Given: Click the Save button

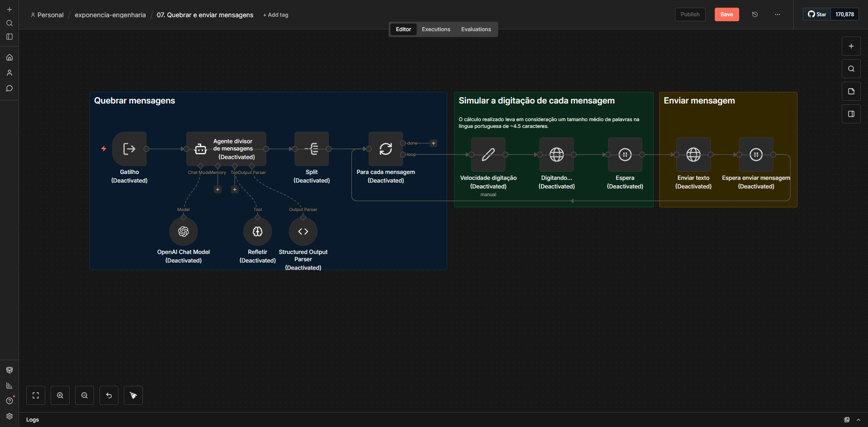Looking at the screenshot, I should (x=726, y=14).
